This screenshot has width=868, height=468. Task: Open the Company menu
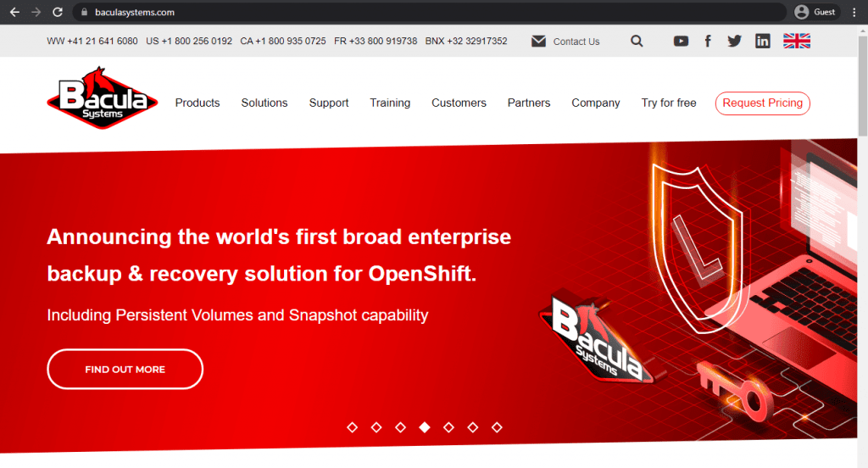coord(596,103)
